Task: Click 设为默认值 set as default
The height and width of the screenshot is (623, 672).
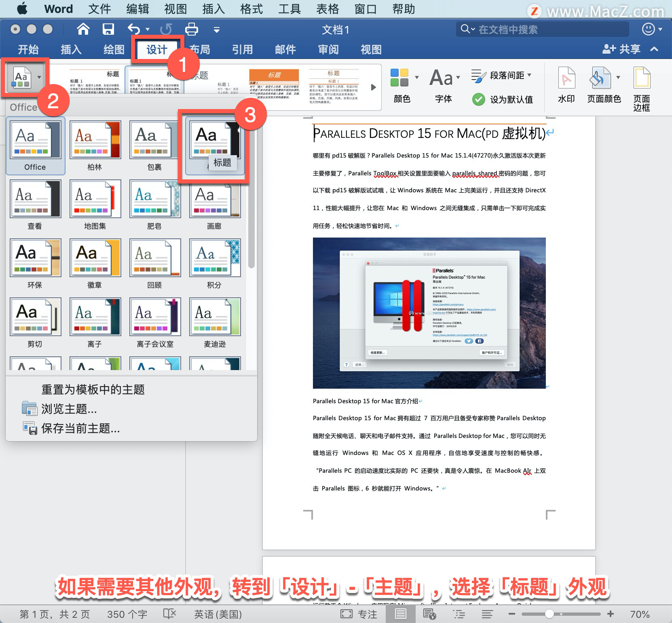Action: coord(503,99)
